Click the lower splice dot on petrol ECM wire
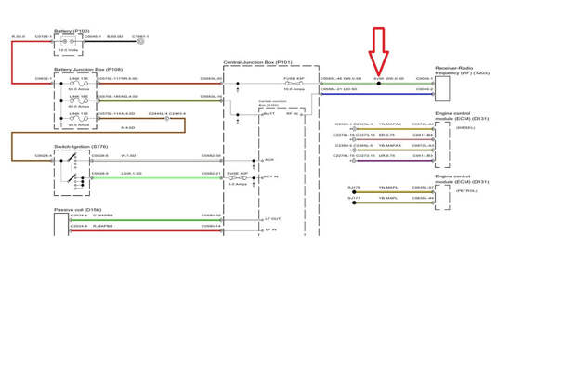 tap(354, 203)
